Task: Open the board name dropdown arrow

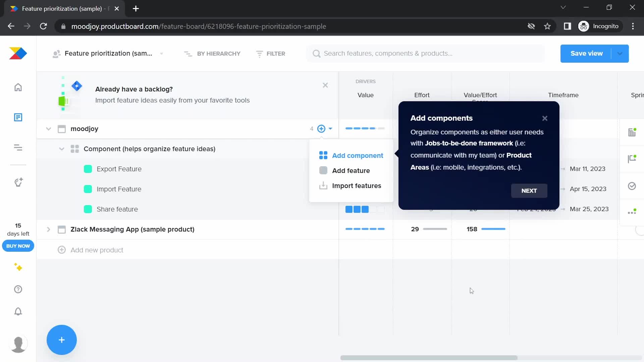Action: click(x=162, y=54)
